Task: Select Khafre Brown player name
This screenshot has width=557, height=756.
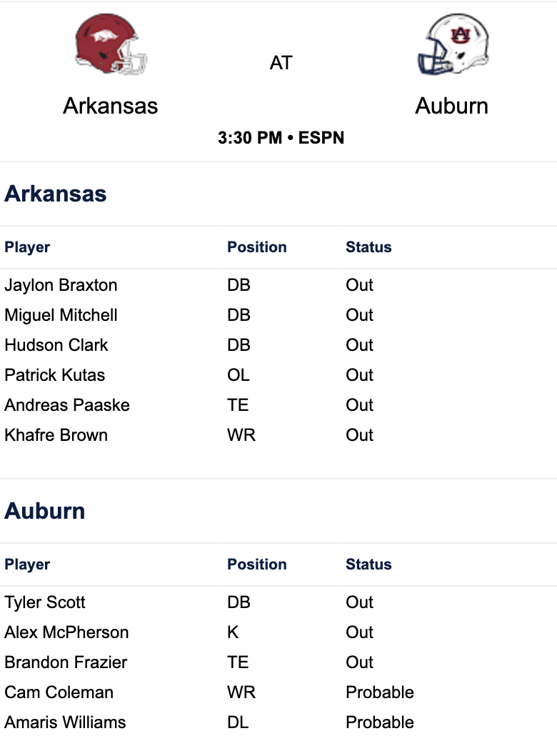Action: pos(56,435)
